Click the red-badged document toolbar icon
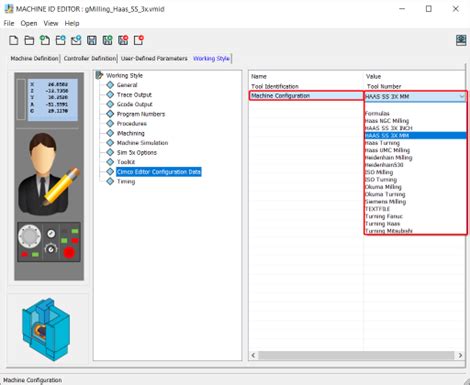Screen dimensions: 470x385 pos(138,40)
